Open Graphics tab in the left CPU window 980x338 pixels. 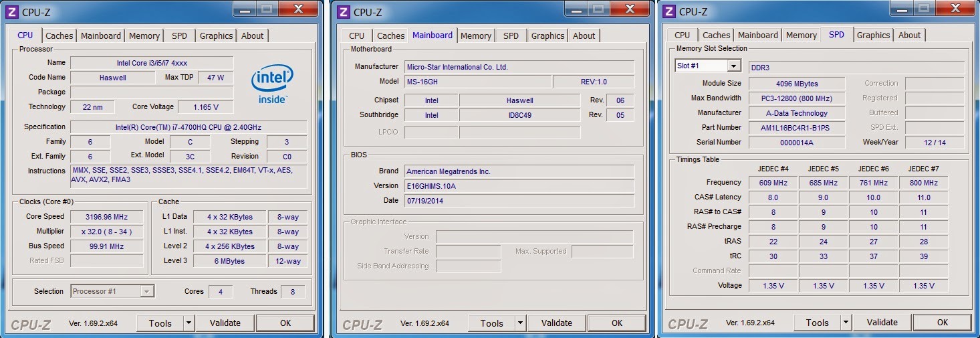point(217,36)
